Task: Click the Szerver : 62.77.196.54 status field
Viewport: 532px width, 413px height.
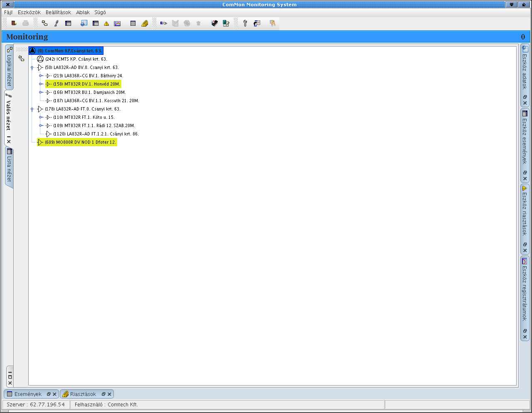Action: coord(36,404)
